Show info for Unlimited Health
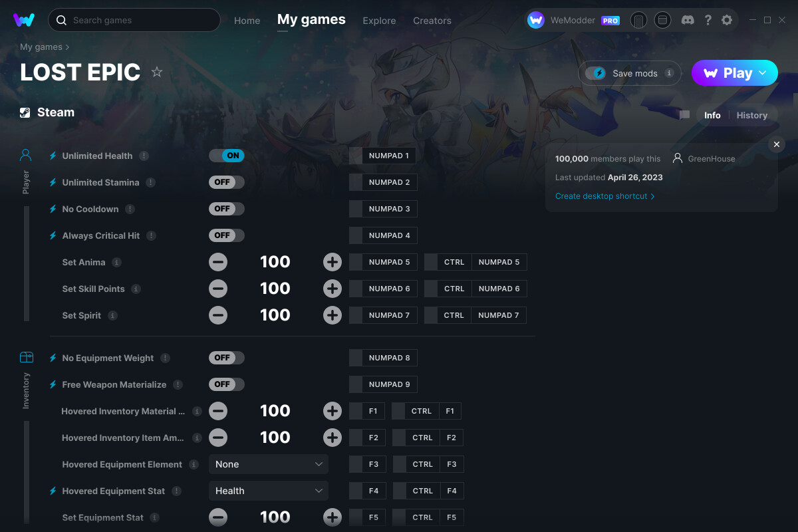The image size is (798, 532). coord(144,156)
